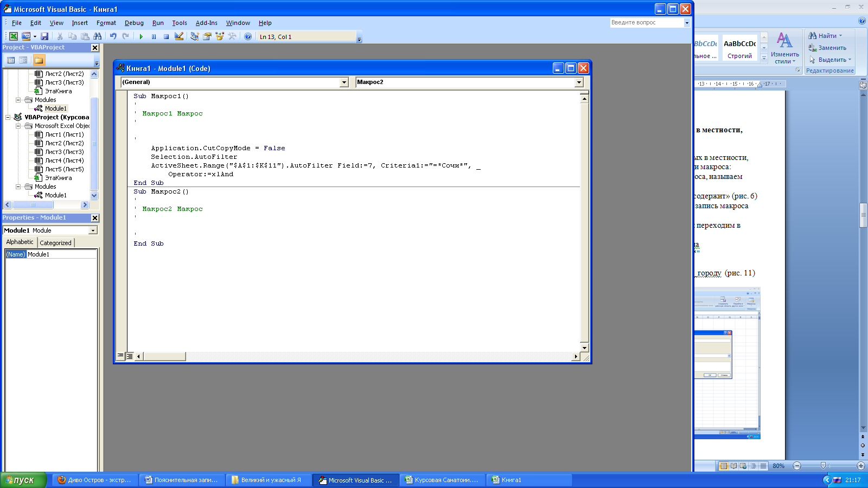Click the Find binoculars icon in VBA toolbar
This screenshot has width=868, height=488.
tap(98, 36)
